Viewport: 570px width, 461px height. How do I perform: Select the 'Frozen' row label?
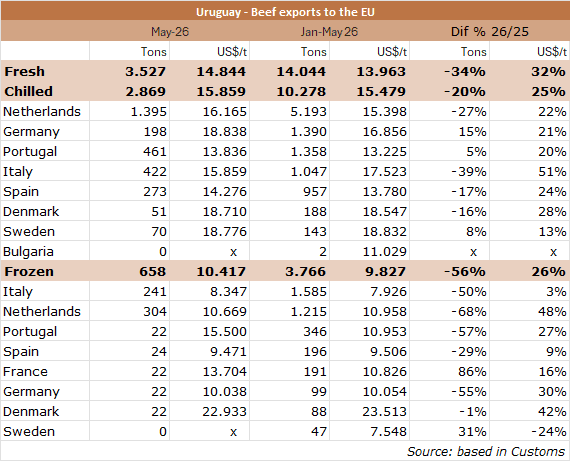tap(29, 271)
